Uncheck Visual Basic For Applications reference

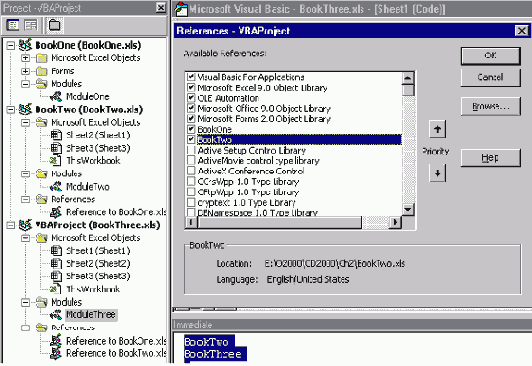191,77
